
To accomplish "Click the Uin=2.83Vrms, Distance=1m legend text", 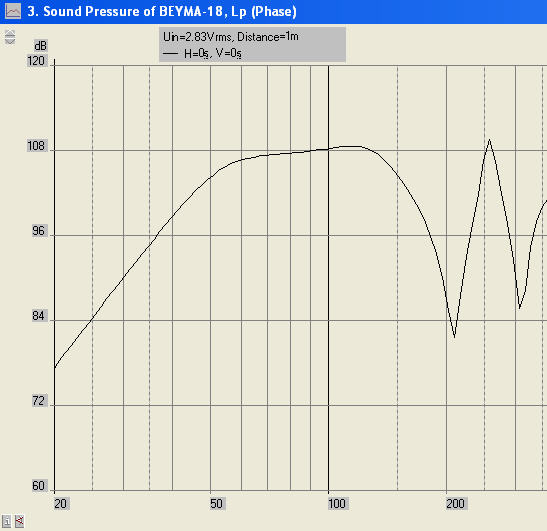I will (x=231, y=36).
